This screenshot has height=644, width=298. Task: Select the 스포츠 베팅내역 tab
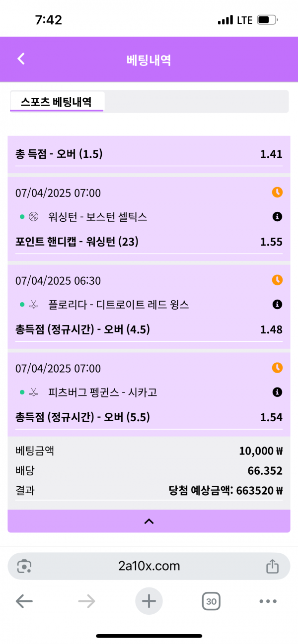[x=56, y=102]
